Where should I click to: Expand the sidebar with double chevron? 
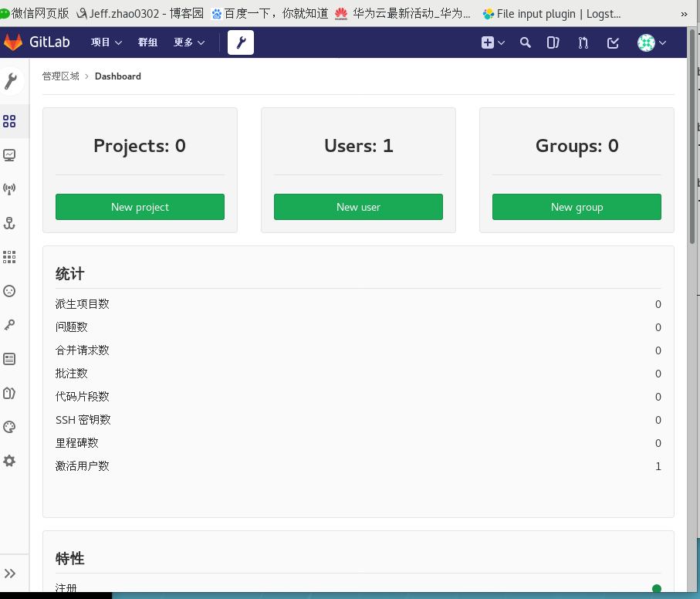10,574
